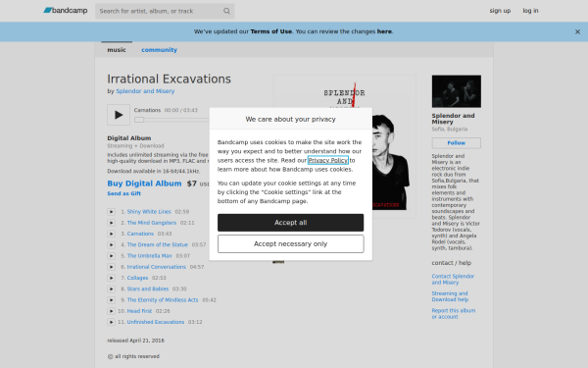The height and width of the screenshot is (368, 588).
Task: Follow the 'here' link in the banner
Action: pos(384,31)
